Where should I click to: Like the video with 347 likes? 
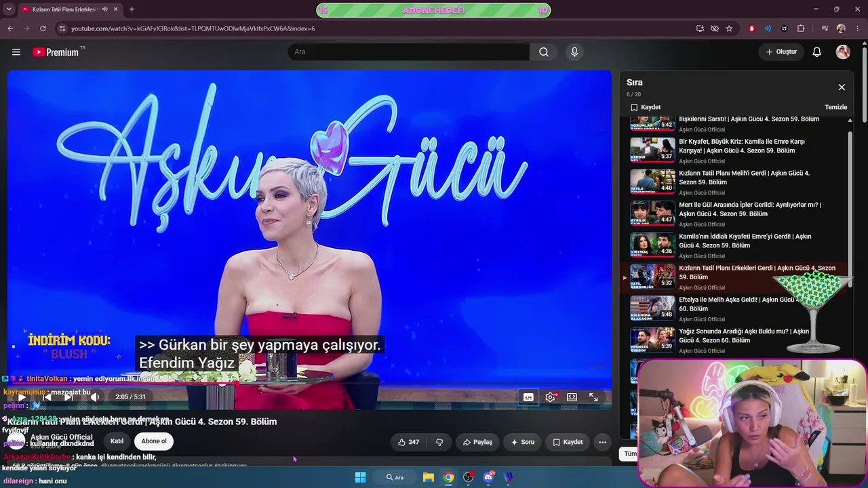pyautogui.click(x=408, y=442)
